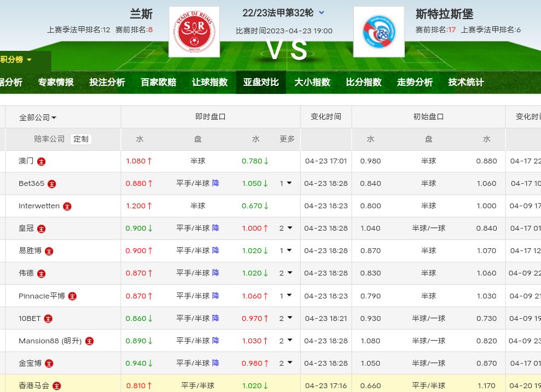Expand more odds for 皇冠 row
This screenshot has height=392, width=541.
click(x=286, y=229)
